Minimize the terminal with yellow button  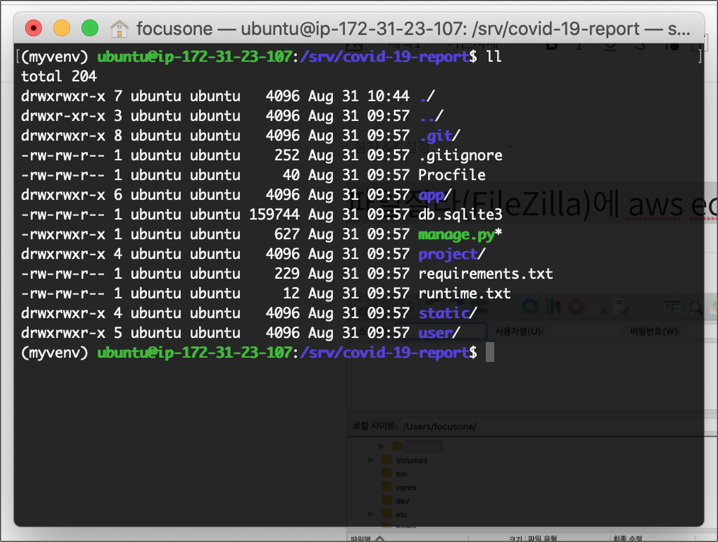coord(62,28)
